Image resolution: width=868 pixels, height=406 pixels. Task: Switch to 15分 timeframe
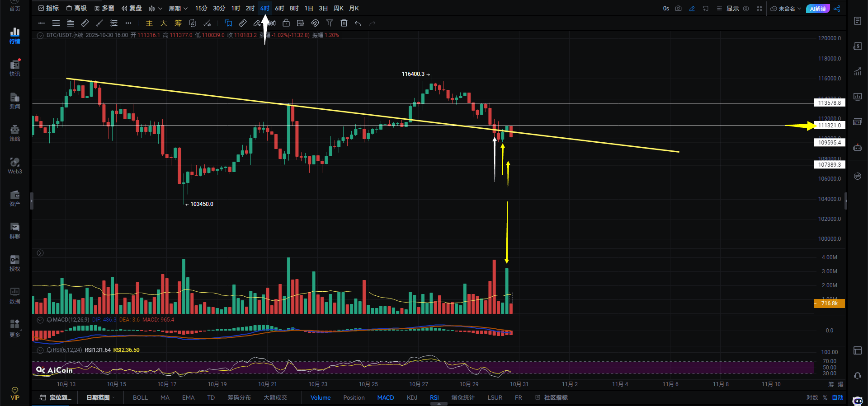coord(201,9)
